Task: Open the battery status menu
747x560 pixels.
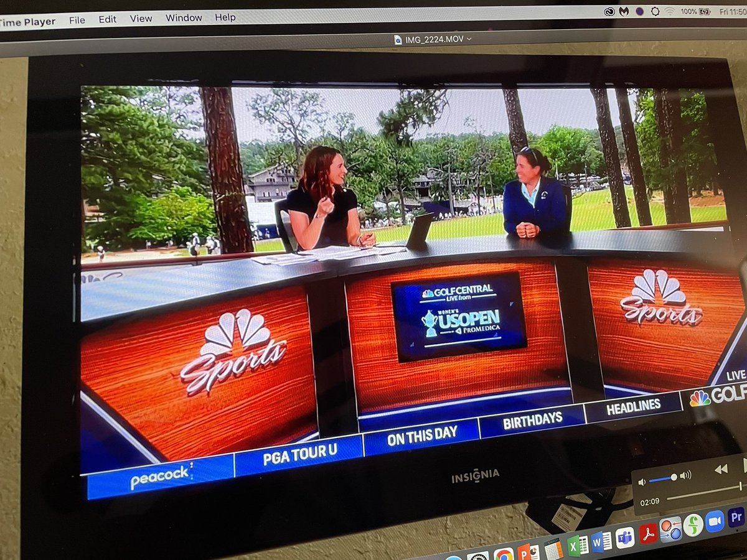Action: click(697, 11)
